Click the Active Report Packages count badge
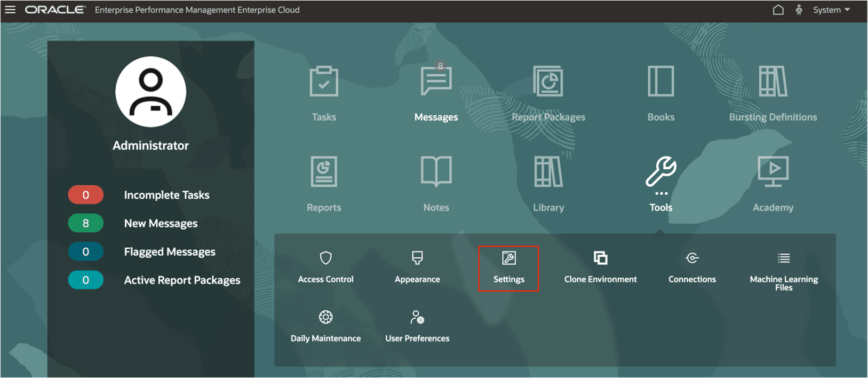 click(85, 280)
